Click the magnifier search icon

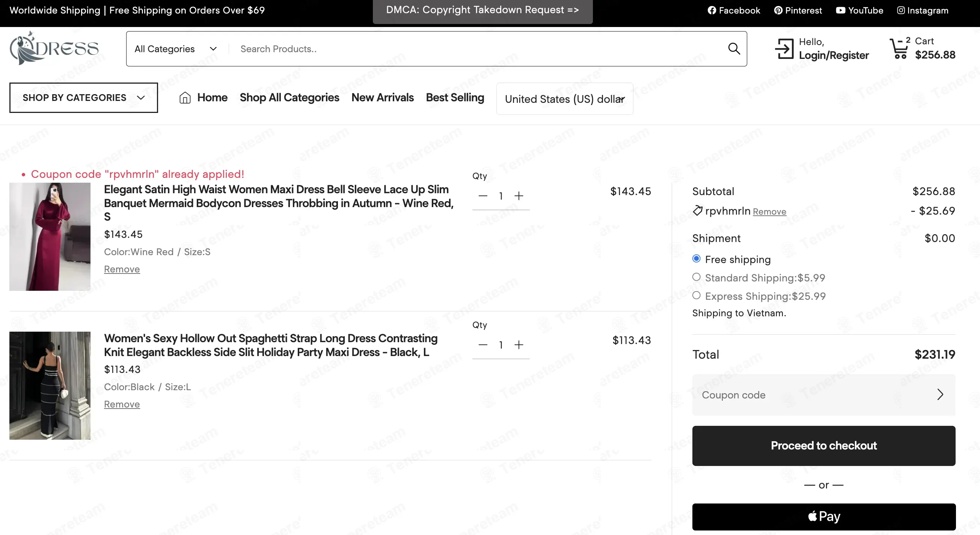tap(734, 49)
